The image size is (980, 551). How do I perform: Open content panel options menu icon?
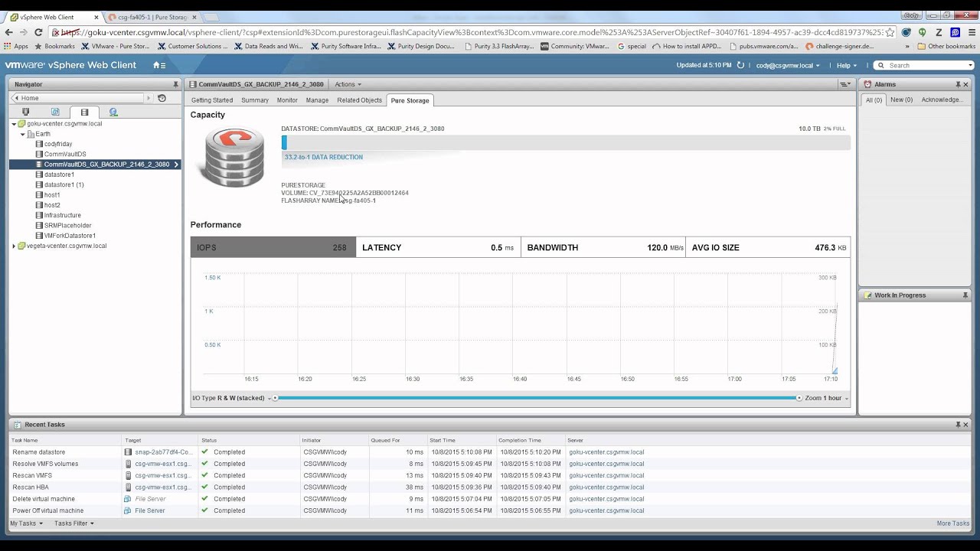pos(845,84)
